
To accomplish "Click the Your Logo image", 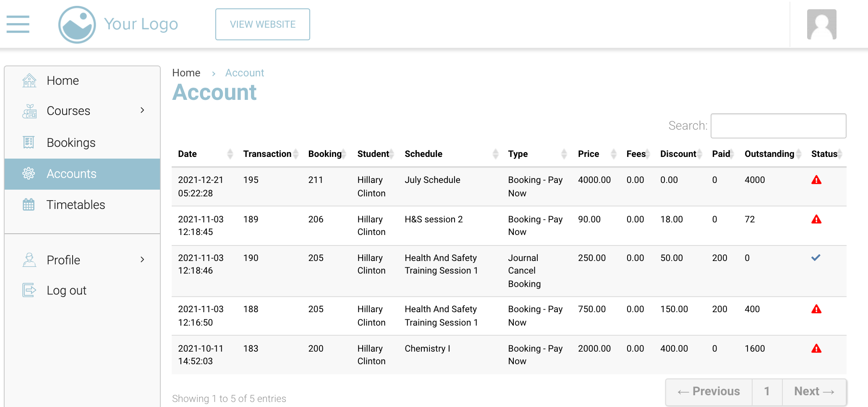I will pyautogui.click(x=77, y=24).
